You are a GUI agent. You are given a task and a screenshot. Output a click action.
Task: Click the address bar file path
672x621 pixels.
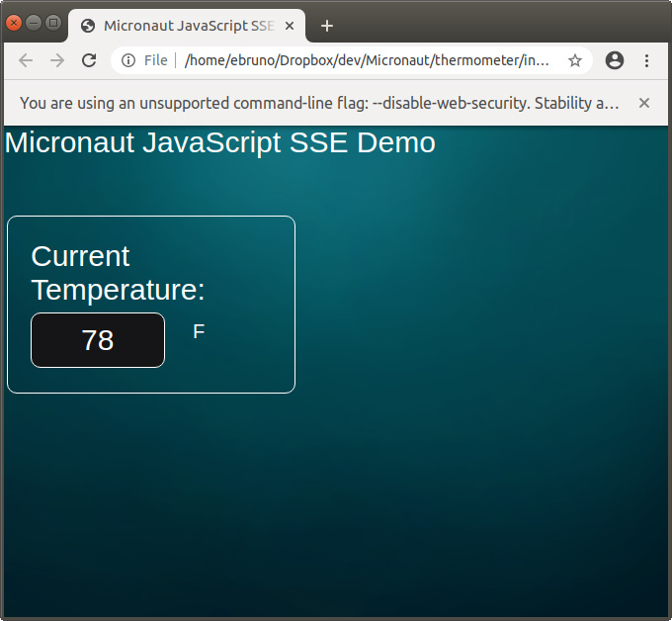(x=367, y=60)
